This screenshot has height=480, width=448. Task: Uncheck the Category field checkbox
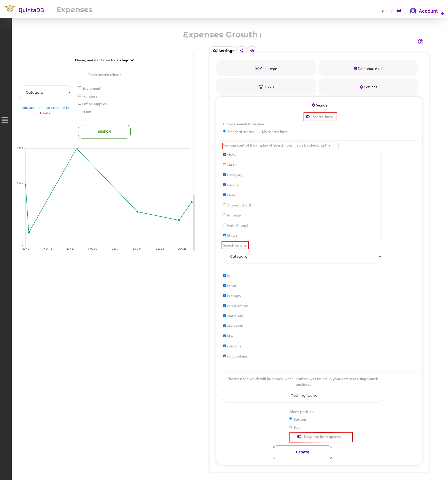224,175
